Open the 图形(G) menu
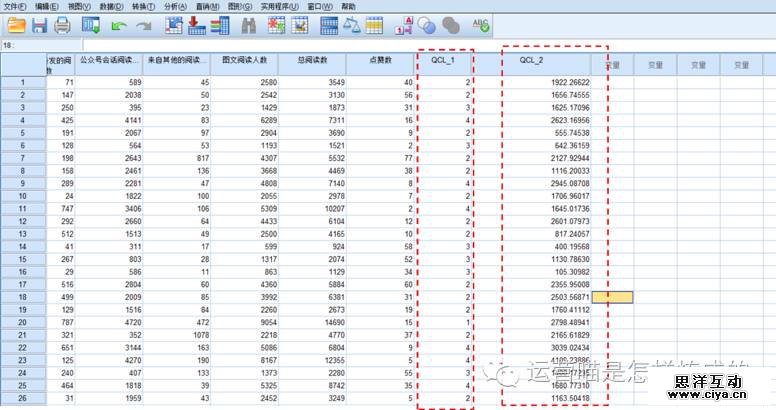Screen dimensions: 776x410 [x=240, y=6]
